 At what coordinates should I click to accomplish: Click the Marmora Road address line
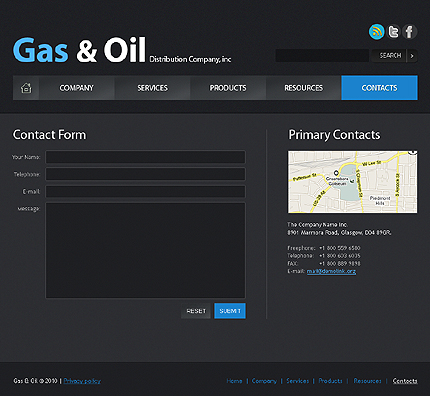[339, 233]
